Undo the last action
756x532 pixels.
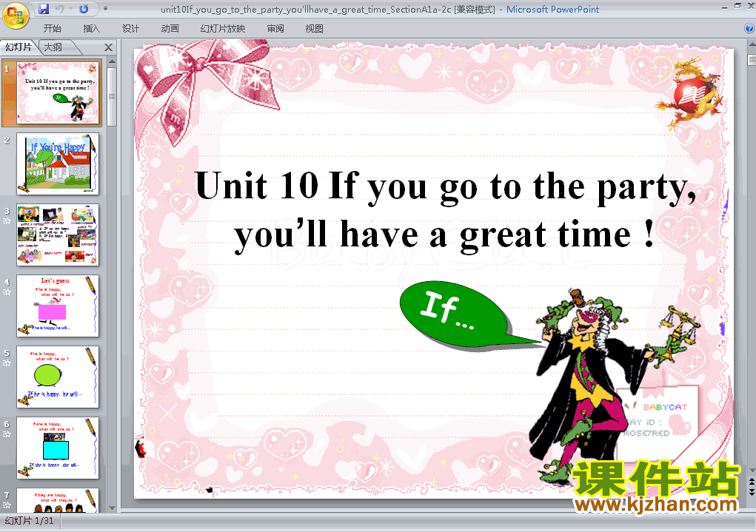pyautogui.click(x=60, y=9)
